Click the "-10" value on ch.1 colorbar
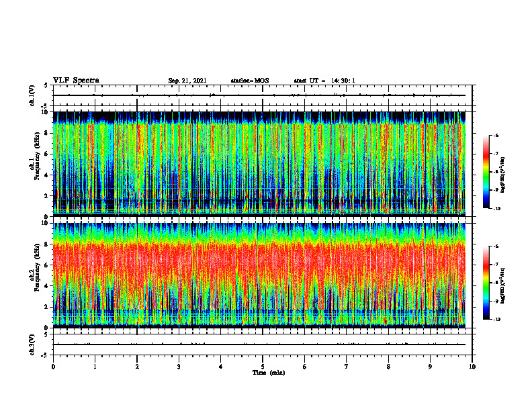This screenshot has height=411, width=532. tap(496, 209)
